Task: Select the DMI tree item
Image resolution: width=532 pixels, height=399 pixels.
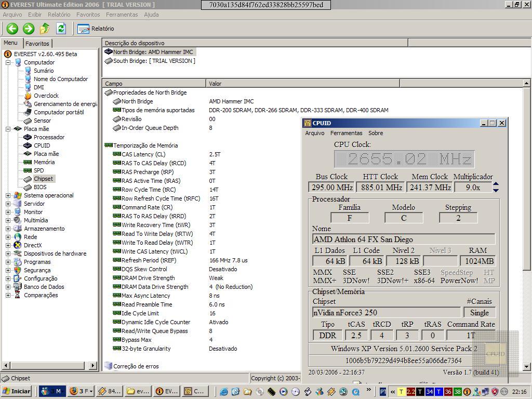Action: point(38,87)
